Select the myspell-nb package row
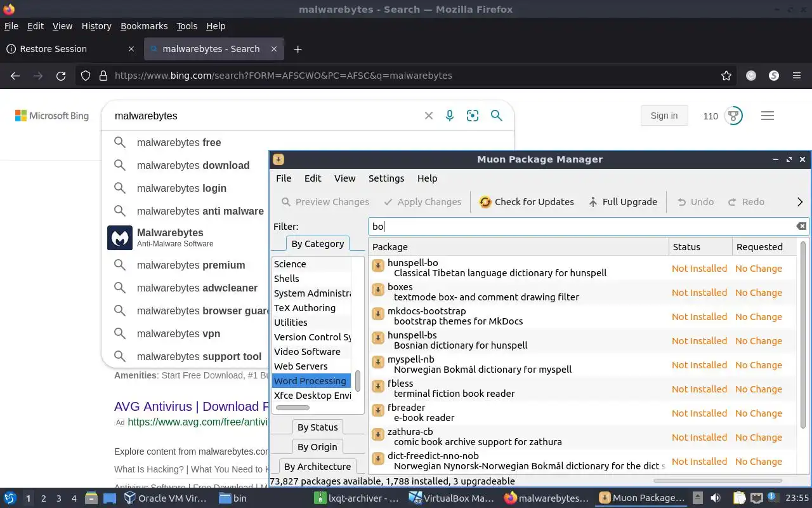Viewport: 812px width, 508px height. click(x=582, y=365)
